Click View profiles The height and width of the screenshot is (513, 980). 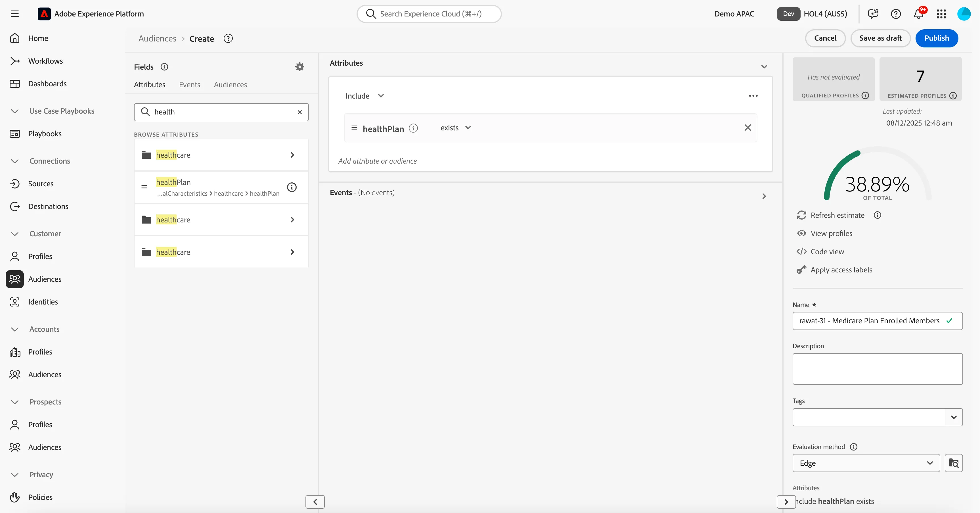tap(831, 233)
